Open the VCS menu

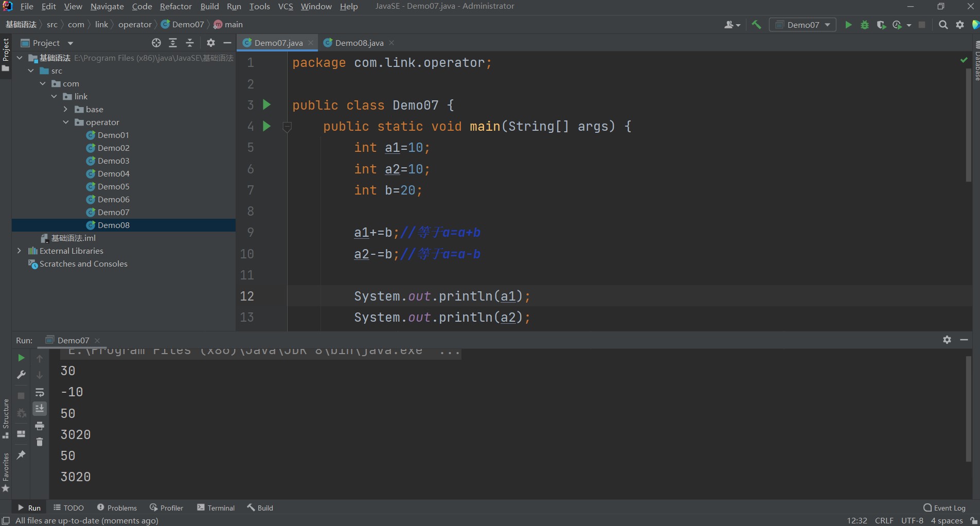(286, 6)
